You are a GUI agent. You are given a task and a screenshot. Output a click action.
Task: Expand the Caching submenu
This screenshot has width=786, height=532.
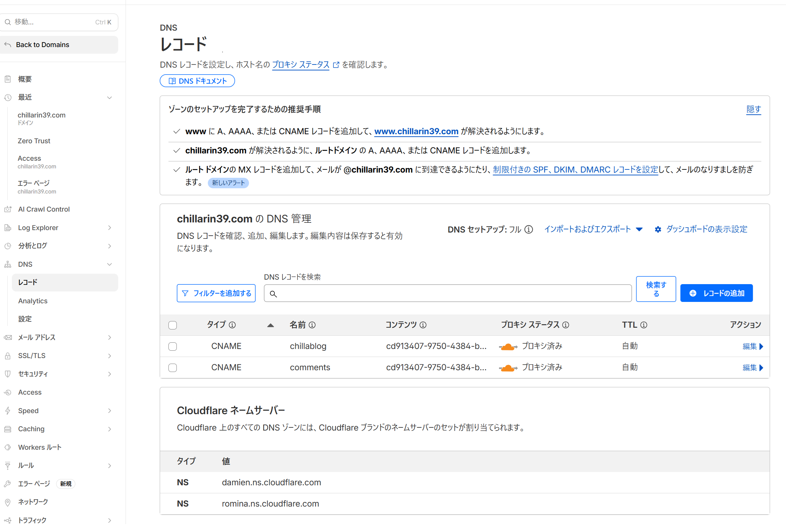[x=109, y=429]
